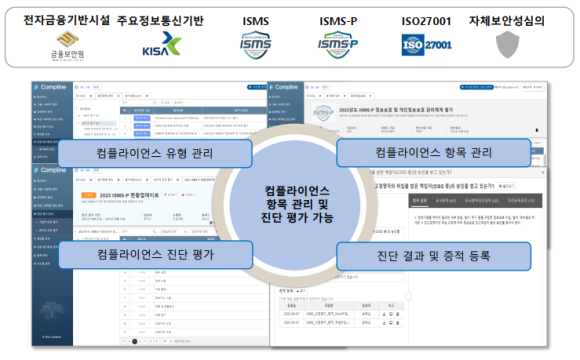Image resolution: width=580 pixels, height=360 pixels.
Task: Click the ISMS-P thumbnail beside the 2023년도 title
Action: [323, 112]
